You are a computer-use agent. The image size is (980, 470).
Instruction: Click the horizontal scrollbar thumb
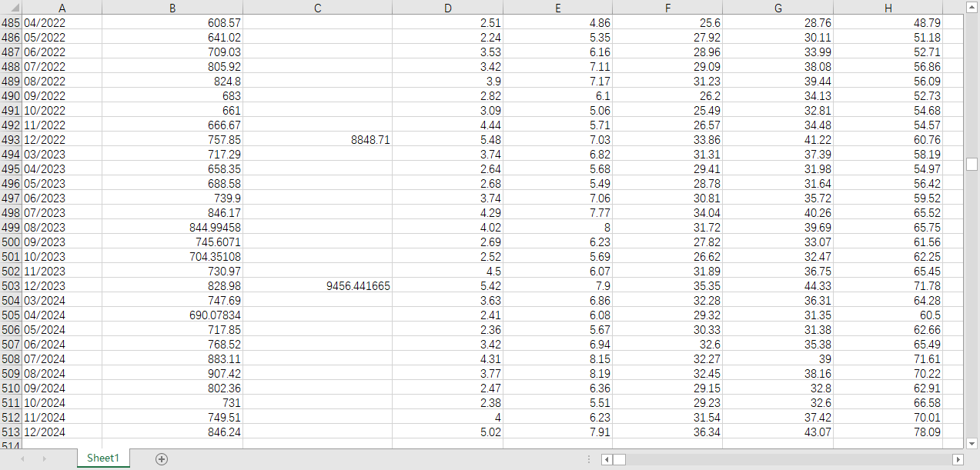coord(619,459)
